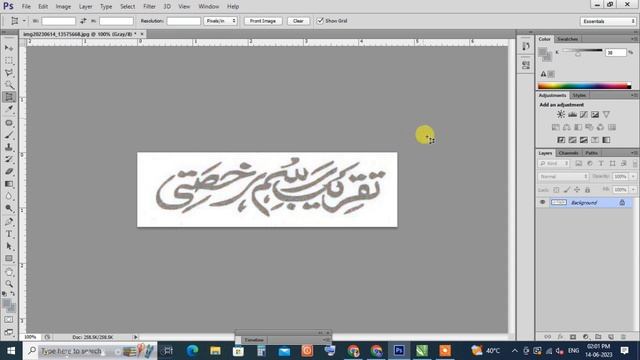640x360 pixels.
Task: Click the Timeline panel tab
Action: [x=254, y=340]
